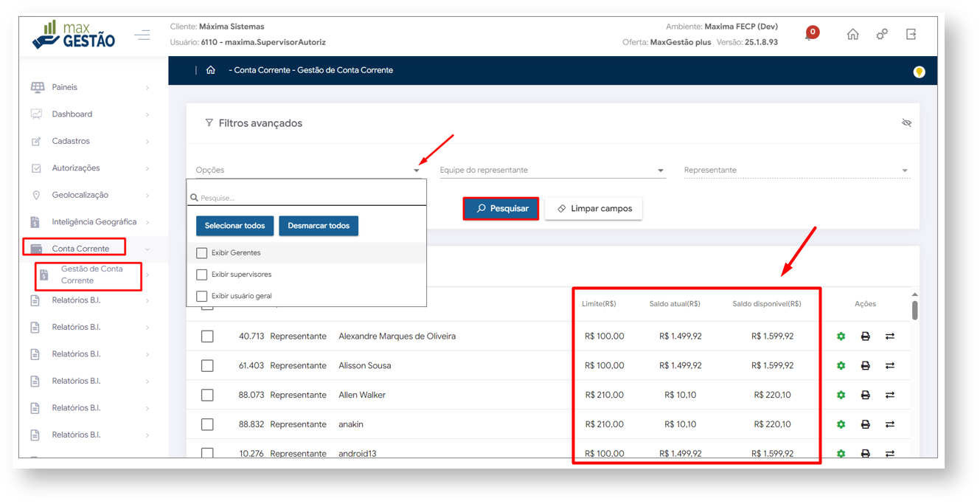Click the Pesquisar button

[x=501, y=209]
